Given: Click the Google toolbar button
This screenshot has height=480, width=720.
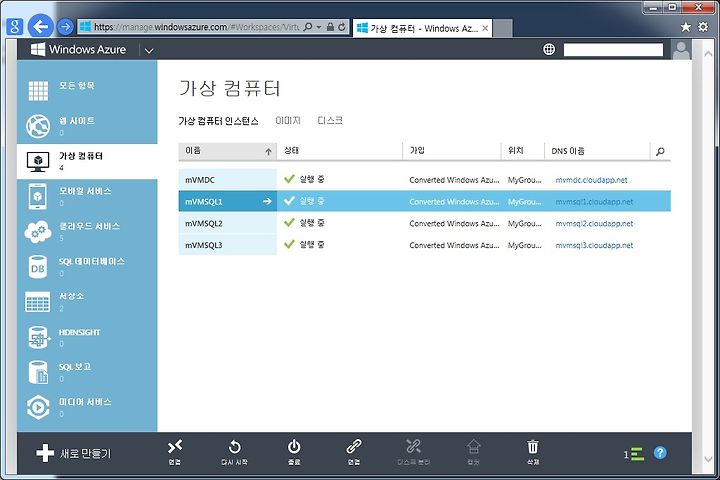Looking at the screenshot, I should click(x=15, y=27).
